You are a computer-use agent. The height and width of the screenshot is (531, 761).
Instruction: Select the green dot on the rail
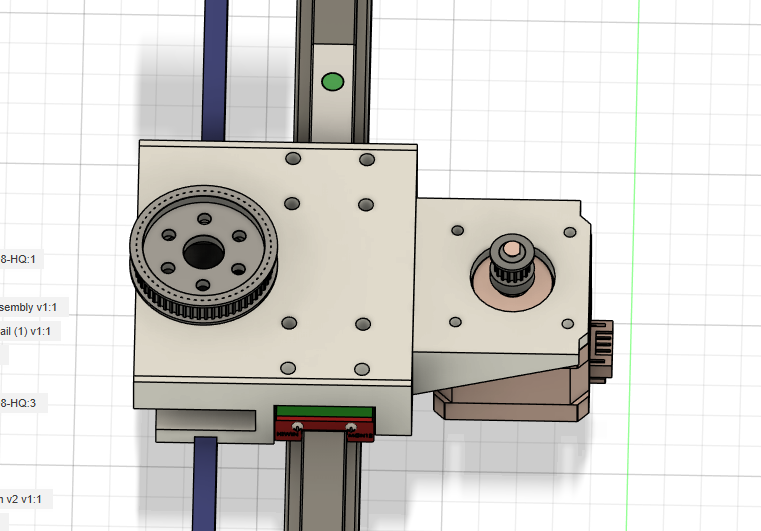pyautogui.click(x=332, y=80)
